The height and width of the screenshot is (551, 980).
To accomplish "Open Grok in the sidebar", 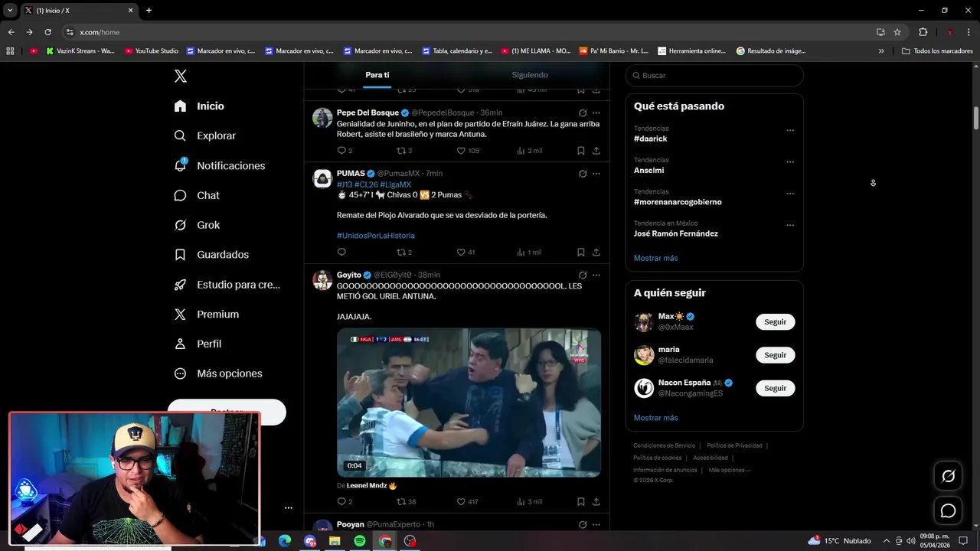I will 197,225.
